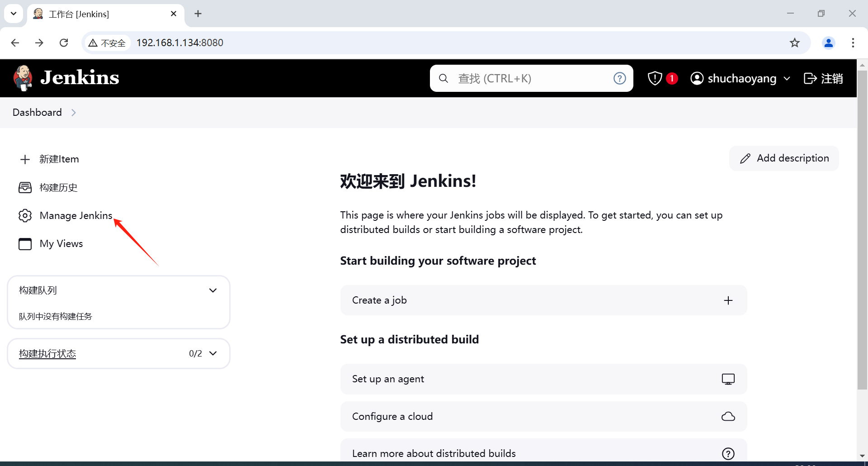Click the shuchaoyang username link
Viewport: 868px width, 466px height.
coord(742,79)
